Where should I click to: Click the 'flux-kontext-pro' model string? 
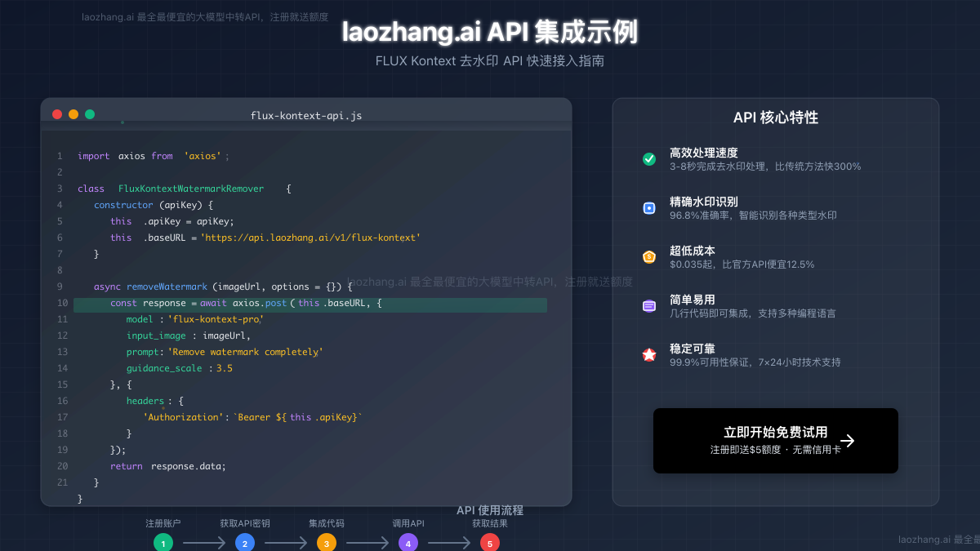tap(215, 319)
